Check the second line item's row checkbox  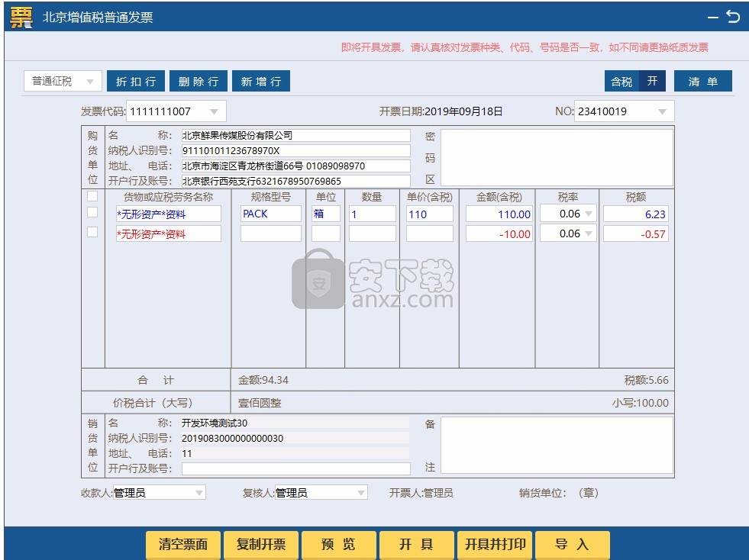(92, 231)
